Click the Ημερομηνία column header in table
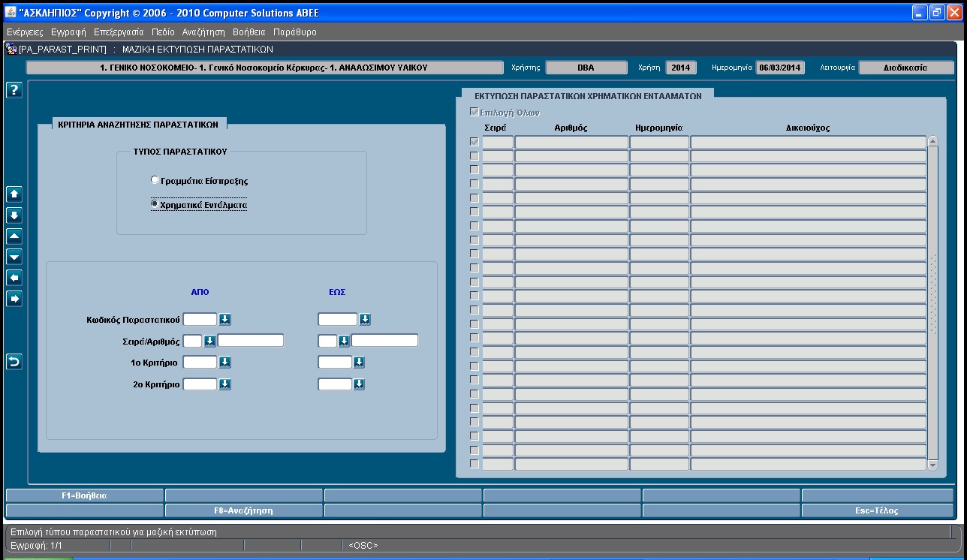The height and width of the screenshot is (560, 967). [658, 128]
